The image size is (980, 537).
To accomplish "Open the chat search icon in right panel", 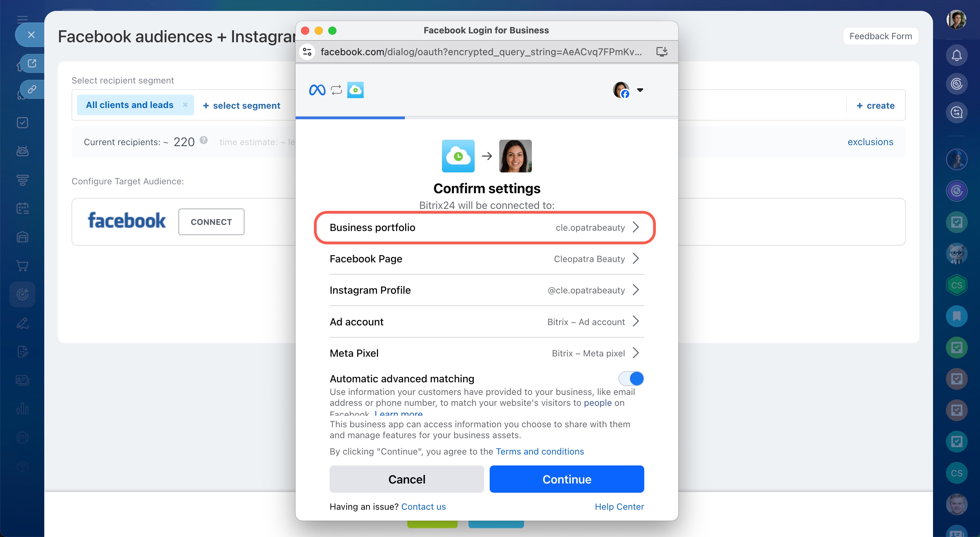I will coord(956,113).
